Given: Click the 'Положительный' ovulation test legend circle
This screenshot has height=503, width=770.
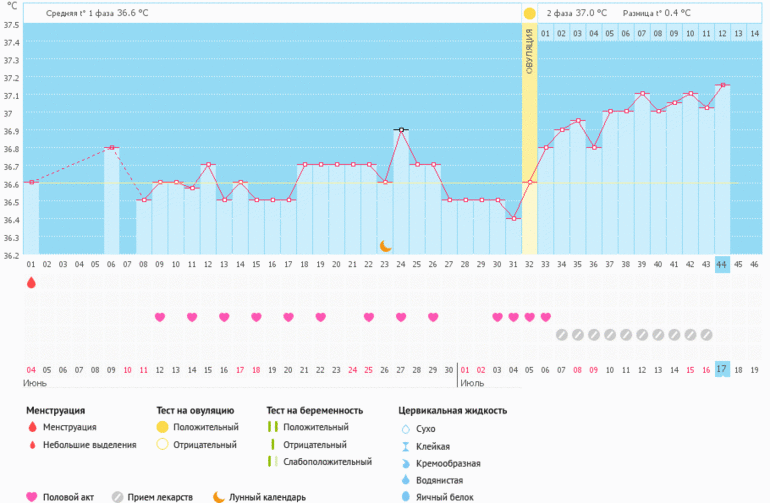Looking at the screenshot, I should (x=161, y=427).
